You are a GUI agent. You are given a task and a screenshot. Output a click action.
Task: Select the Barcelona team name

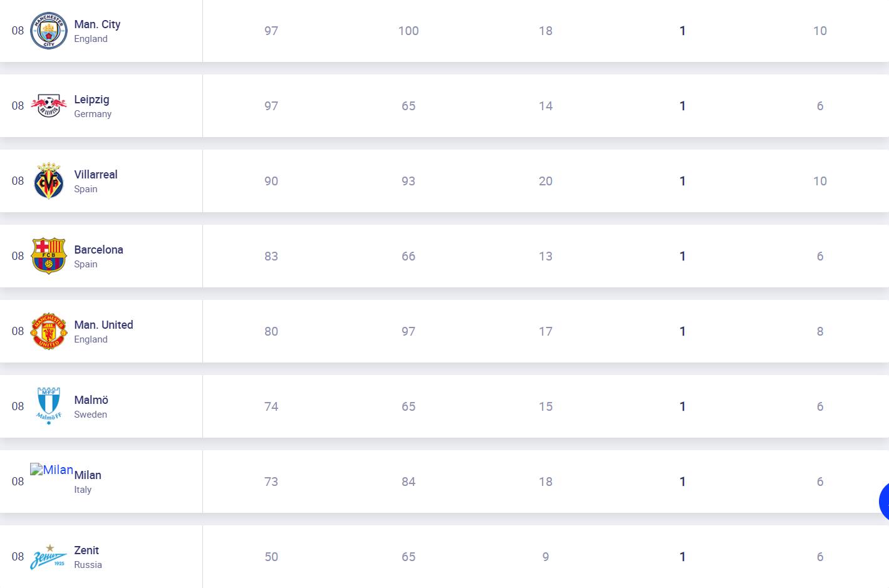[98, 250]
